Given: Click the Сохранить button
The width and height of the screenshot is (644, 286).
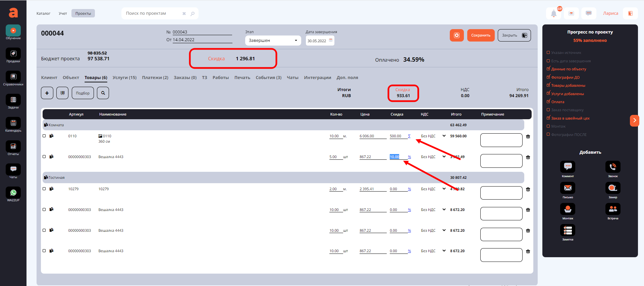Looking at the screenshot, I should (x=480, y=35).
